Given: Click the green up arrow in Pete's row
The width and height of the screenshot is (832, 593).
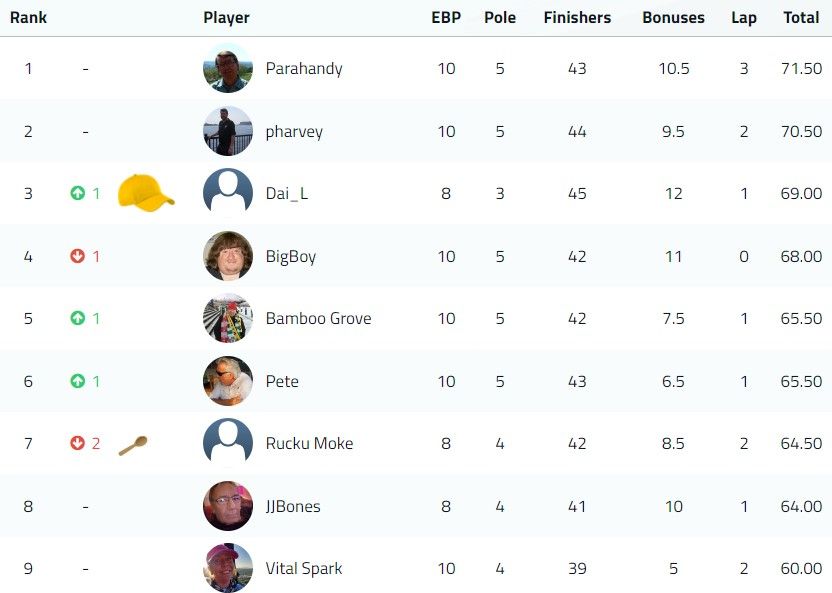Looking at the screenshot, I should pyautogui.click(x=77, y=381).
